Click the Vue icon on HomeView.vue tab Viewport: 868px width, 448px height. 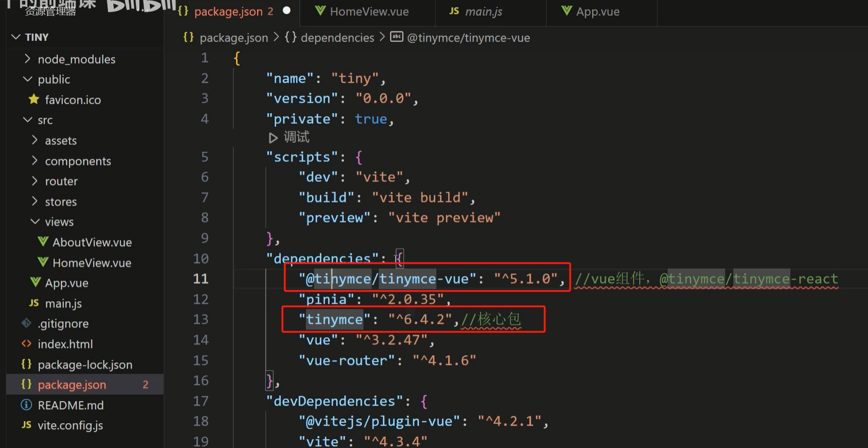[x=320, y=11]
